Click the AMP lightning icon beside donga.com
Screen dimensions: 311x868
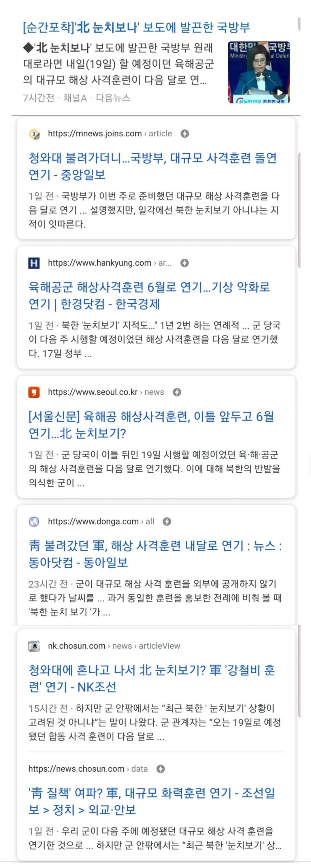167,522
